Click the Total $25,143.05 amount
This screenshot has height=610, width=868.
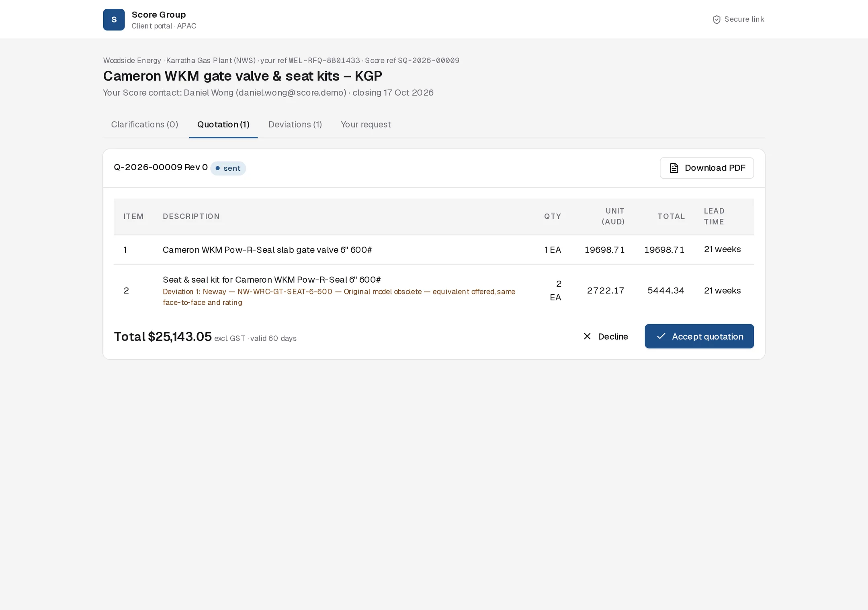click(x=163, y=337)
